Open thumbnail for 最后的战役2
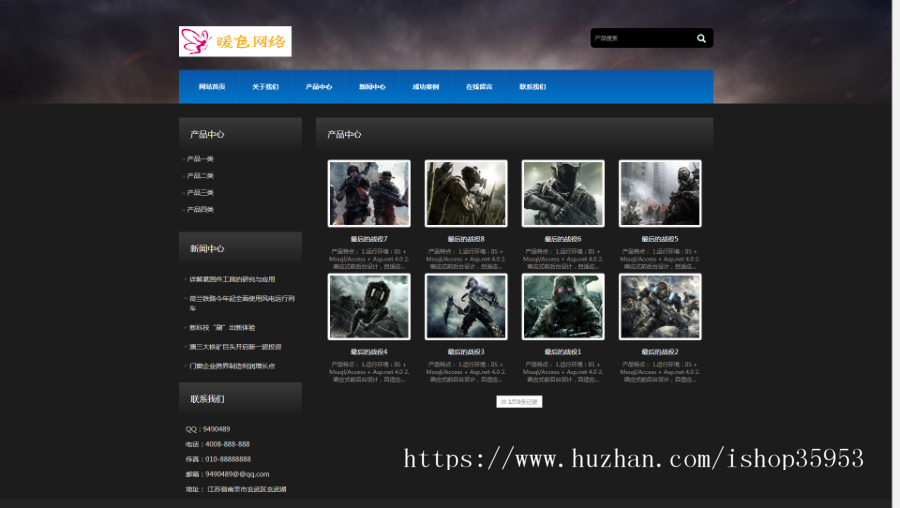This screenshot has height=508, width=900. point(660,307)
